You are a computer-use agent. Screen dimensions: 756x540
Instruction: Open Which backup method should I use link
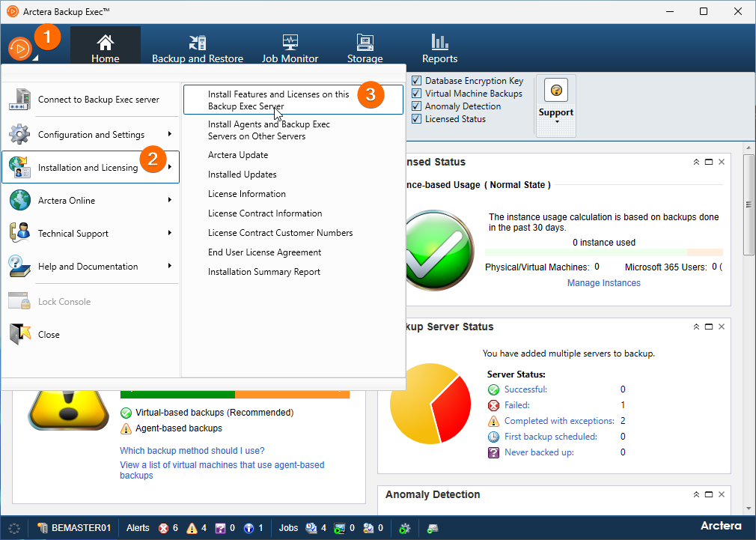tap(192, 451)
